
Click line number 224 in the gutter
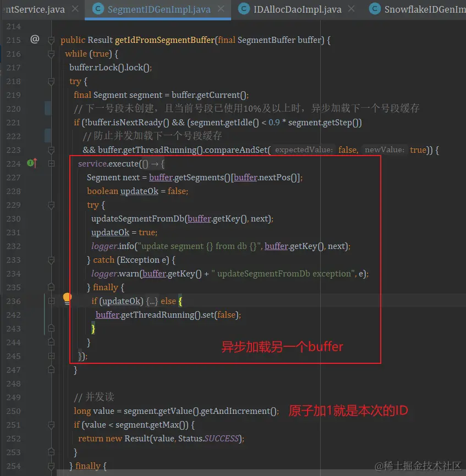pos(13,164)
